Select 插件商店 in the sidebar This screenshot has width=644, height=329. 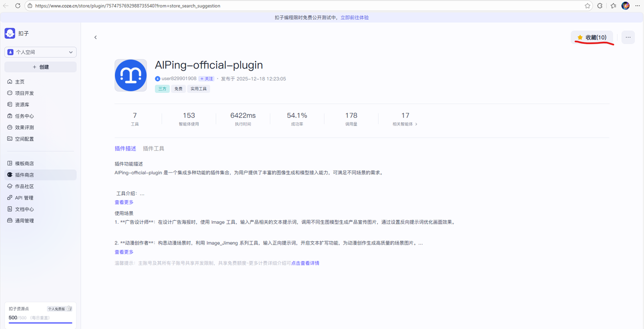(x=40, y=175)
